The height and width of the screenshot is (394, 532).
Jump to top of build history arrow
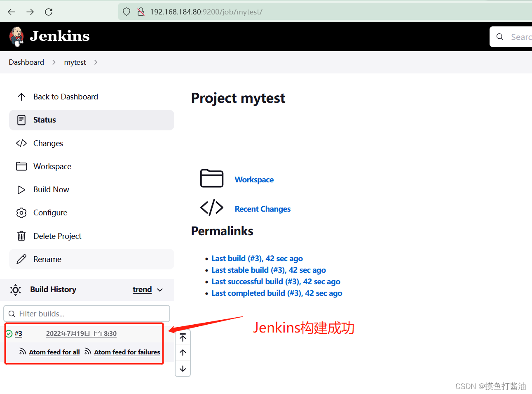(183, 337)
